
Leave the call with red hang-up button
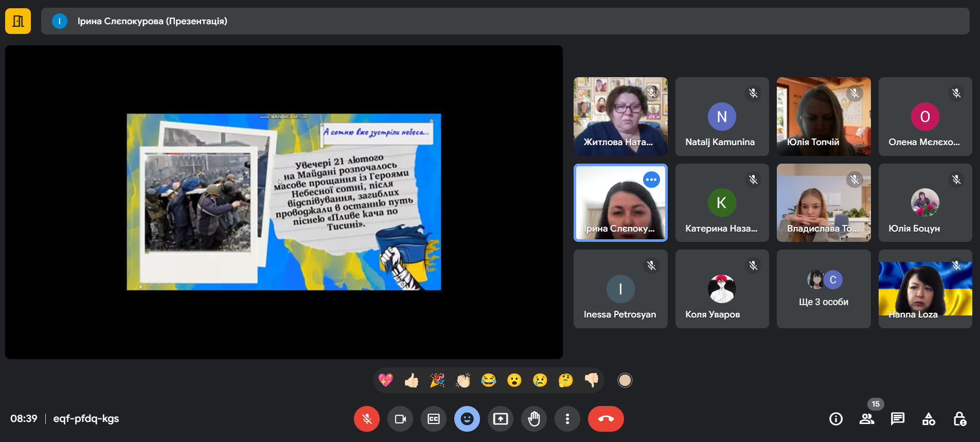605,419
